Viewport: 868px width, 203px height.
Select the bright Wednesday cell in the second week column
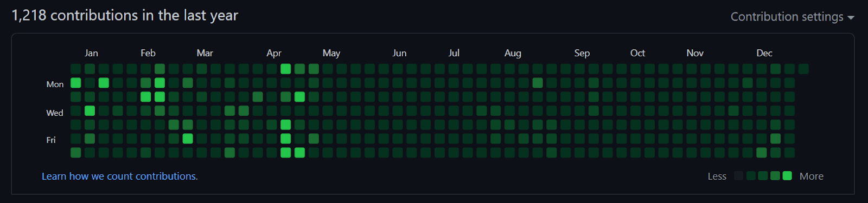[90, 111]
